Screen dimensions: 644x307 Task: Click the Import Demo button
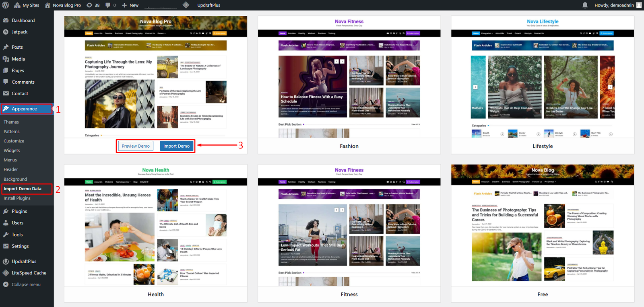coord(176,146)
